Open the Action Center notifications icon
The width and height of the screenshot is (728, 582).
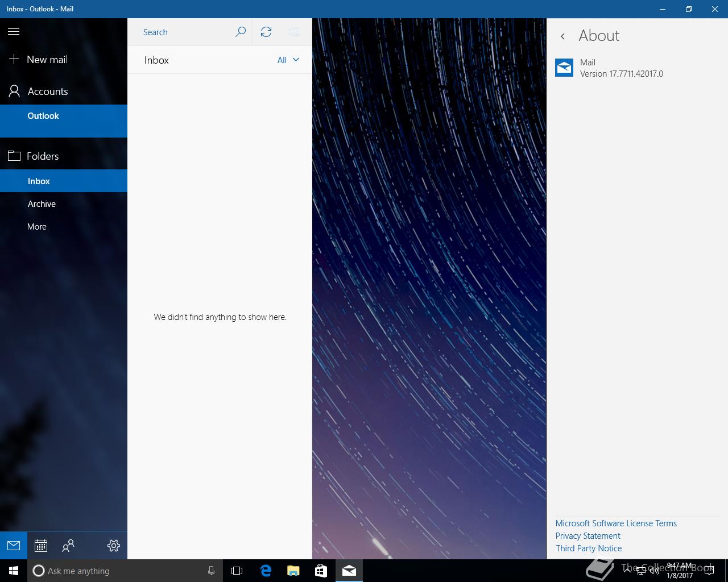(709, 571)
